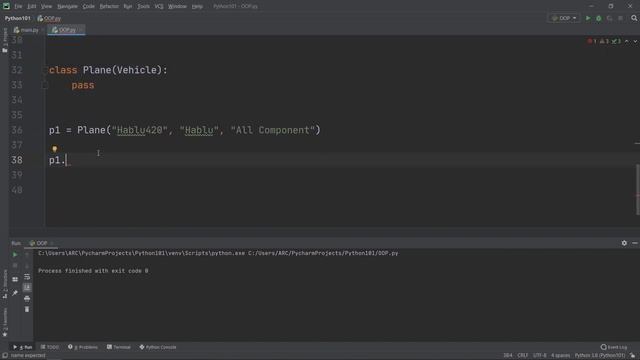Open the Refactor menu

coord(109,7)
